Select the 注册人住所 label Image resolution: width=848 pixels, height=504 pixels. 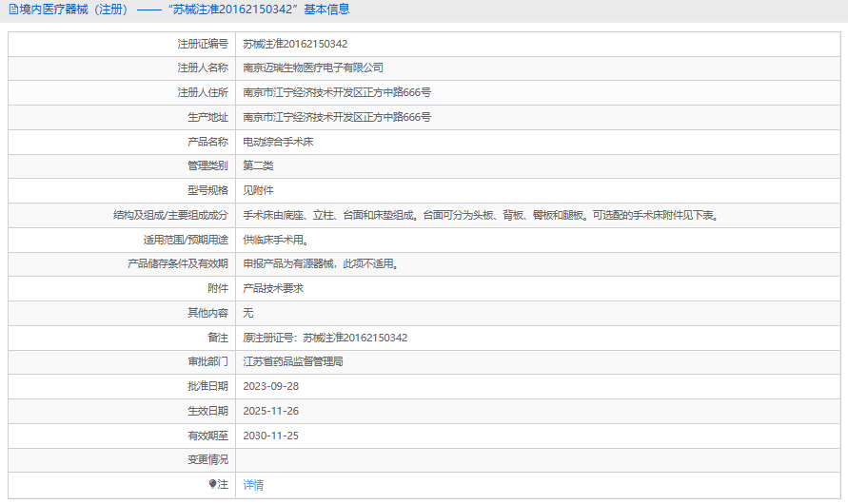pos(203,92)
